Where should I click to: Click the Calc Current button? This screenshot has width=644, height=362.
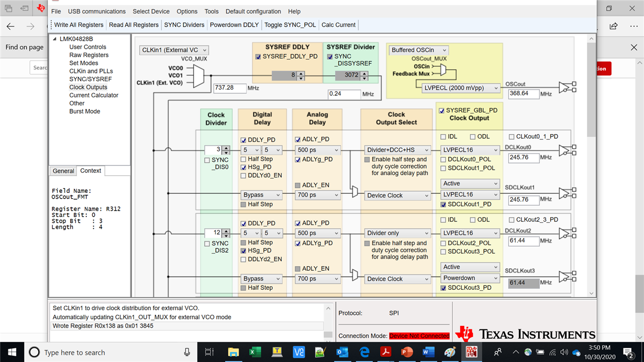338,25
